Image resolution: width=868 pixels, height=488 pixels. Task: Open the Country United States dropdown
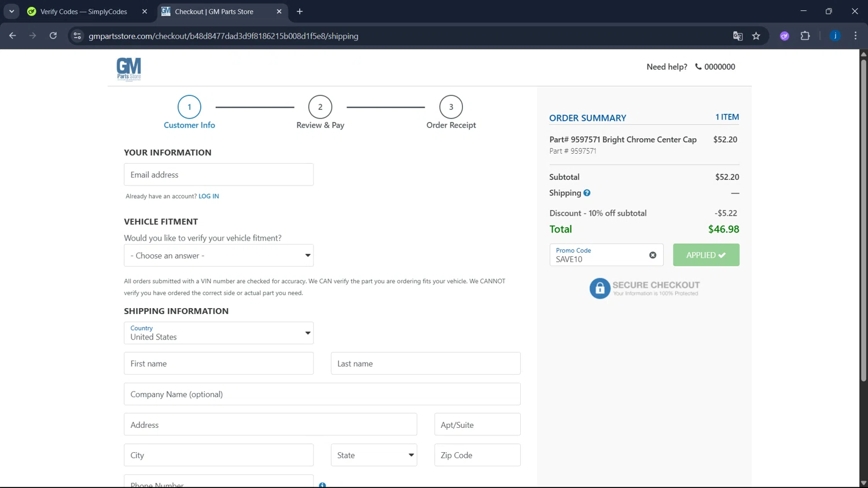tap(219, 333)
